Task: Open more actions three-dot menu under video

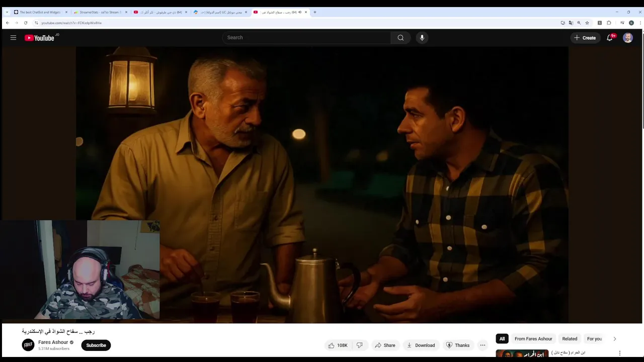Action: 482,345
